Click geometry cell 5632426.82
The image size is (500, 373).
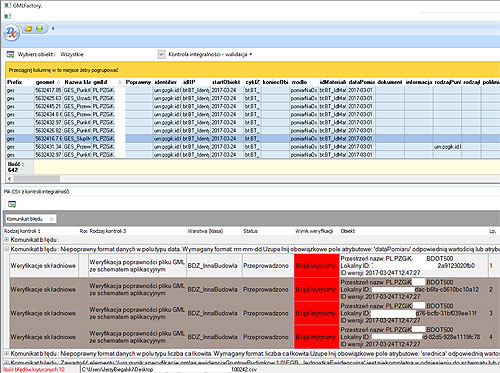coord(48,131)
